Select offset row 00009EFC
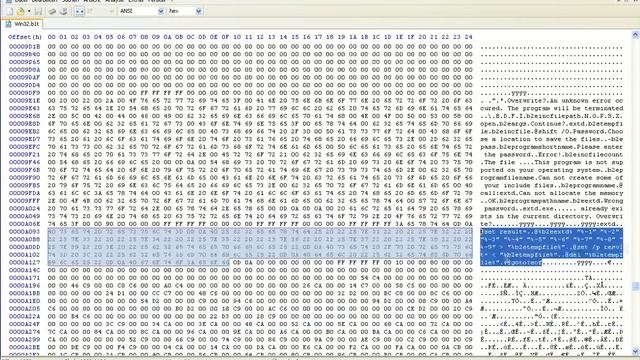640x360 pixels. click(x=25, y=147)
